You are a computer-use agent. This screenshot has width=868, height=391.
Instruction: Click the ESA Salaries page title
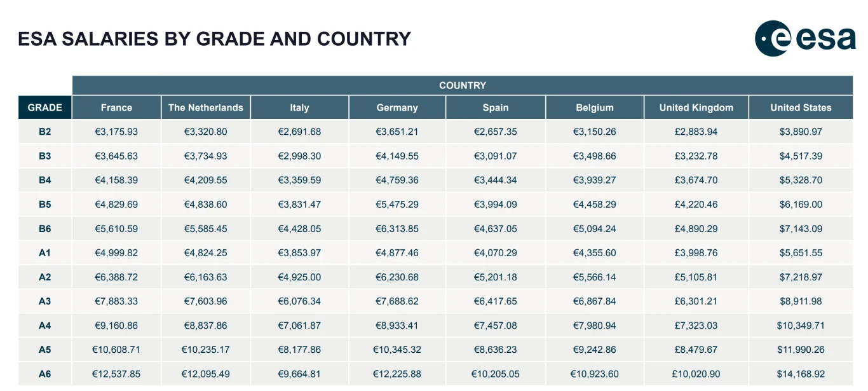(215, 39)
